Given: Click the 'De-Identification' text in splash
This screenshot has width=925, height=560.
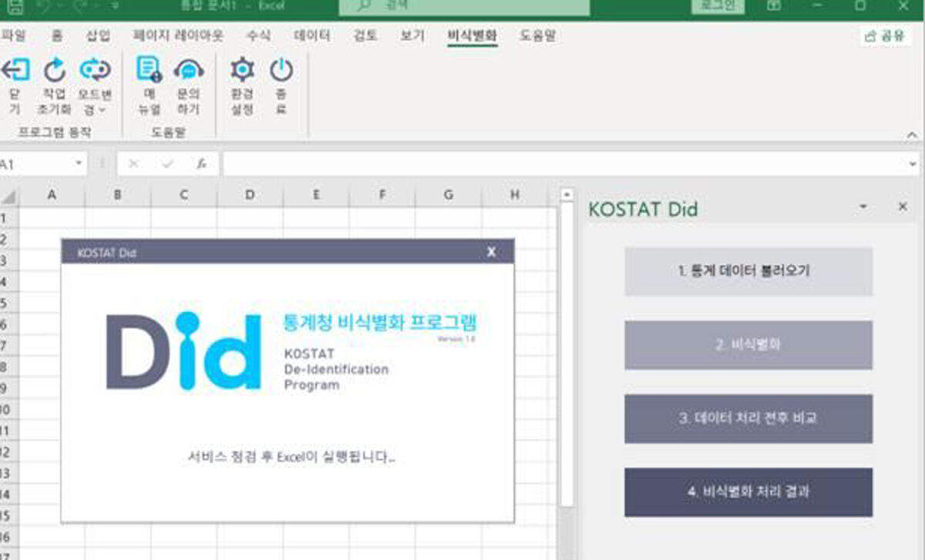Looking at the screenshot, I should [336, 369].
